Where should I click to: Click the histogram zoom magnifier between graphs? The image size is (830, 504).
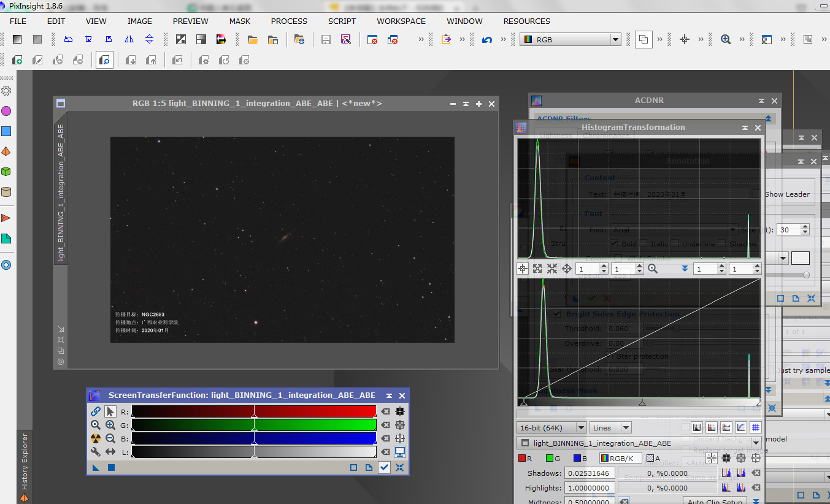point(653,269)
